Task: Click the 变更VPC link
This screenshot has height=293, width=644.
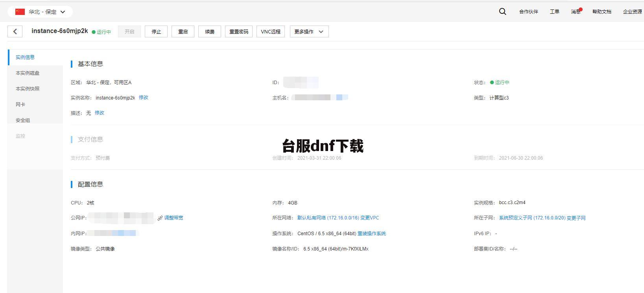Action: [x=370, y=218]
